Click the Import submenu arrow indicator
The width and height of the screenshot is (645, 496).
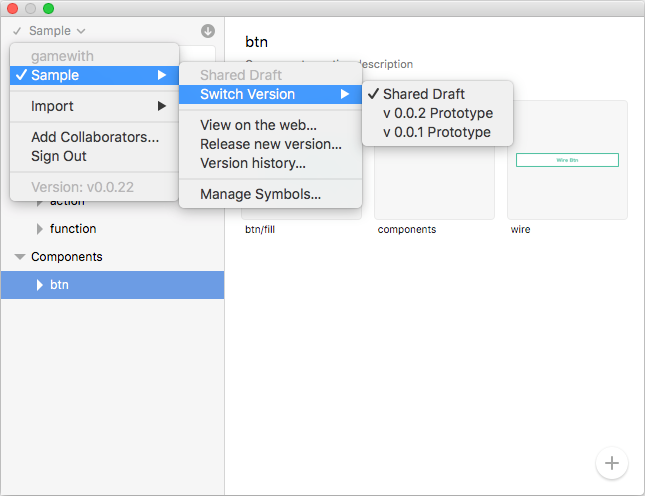pos(162,106)
